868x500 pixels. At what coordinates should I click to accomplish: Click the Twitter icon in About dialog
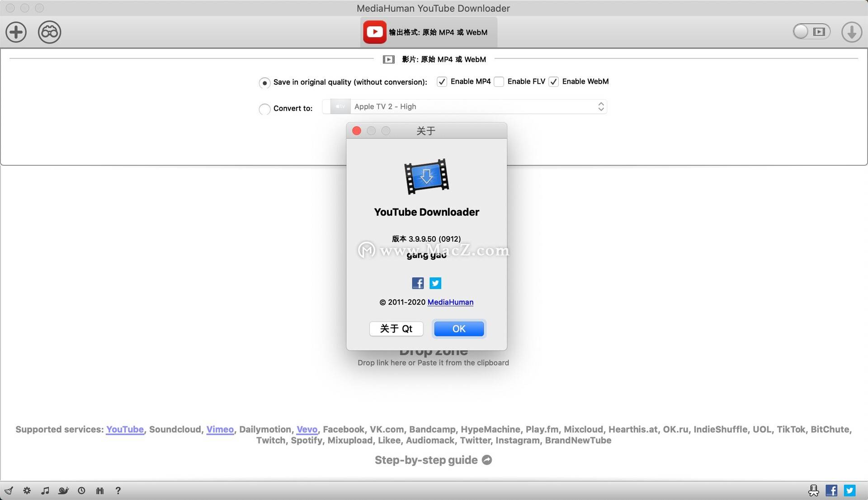pos(435,283)
